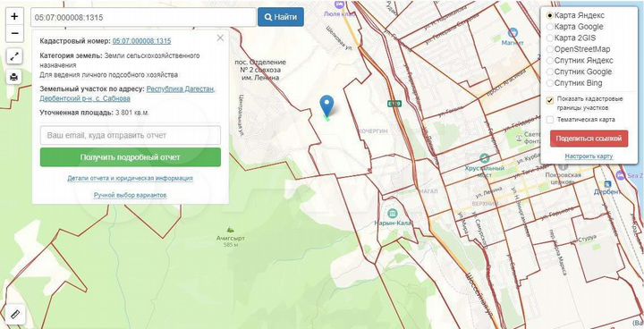Click пос. Отделение № 2 совхоза label
The image size is (644, 329).
tap(260, 70)
